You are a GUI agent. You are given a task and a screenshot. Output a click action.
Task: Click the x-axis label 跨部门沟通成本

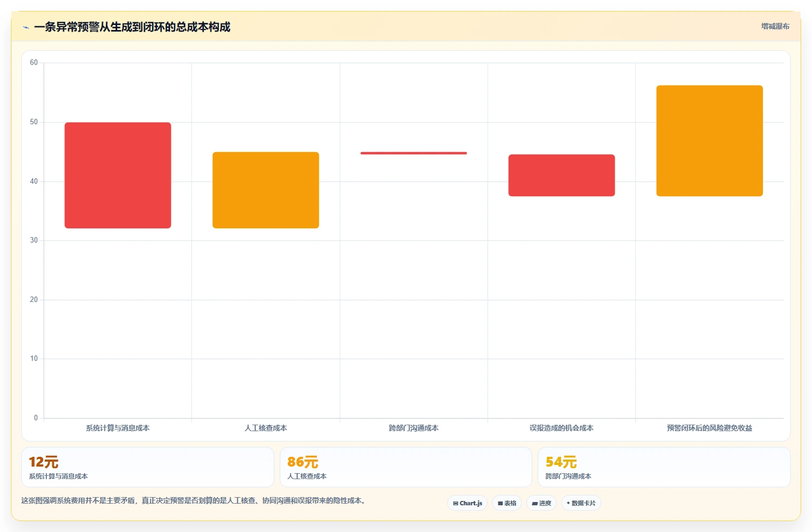413,428
